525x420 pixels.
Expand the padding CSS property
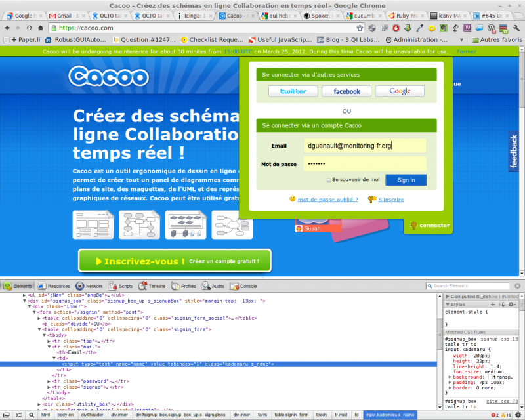click(x=450, y=382)
